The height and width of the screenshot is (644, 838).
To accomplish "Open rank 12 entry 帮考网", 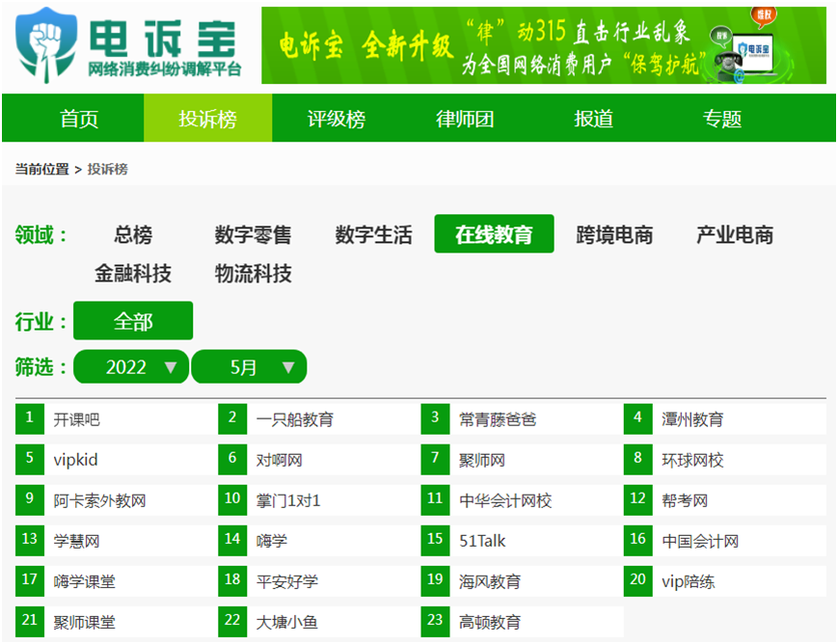I will click(x=725, y=500).
